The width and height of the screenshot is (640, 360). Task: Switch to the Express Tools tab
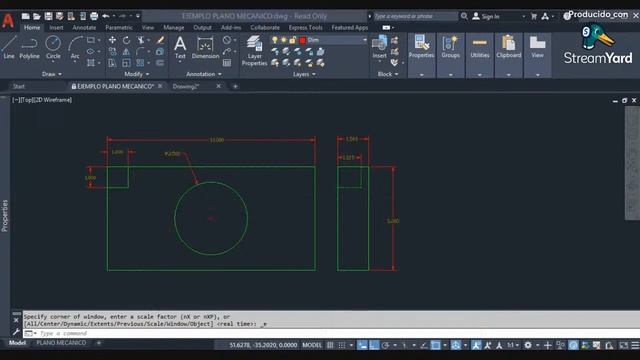click(306, 28)
